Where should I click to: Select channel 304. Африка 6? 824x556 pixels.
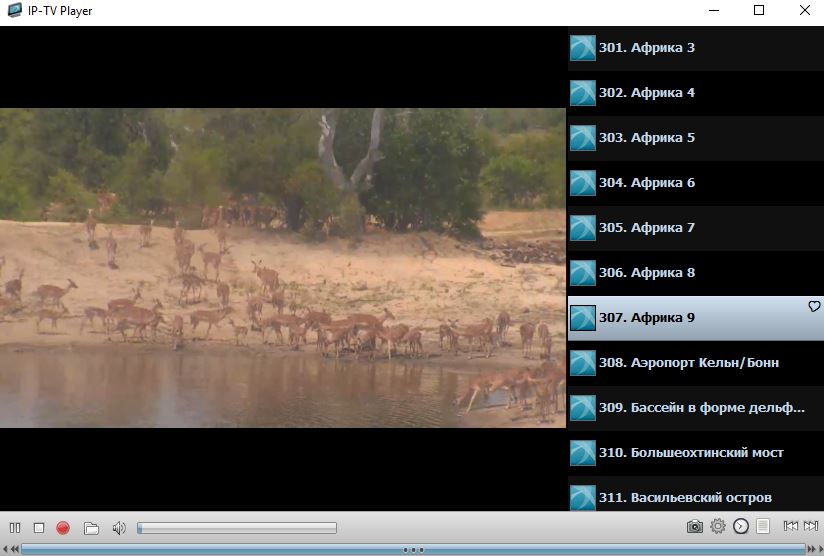tap(696, 183)
